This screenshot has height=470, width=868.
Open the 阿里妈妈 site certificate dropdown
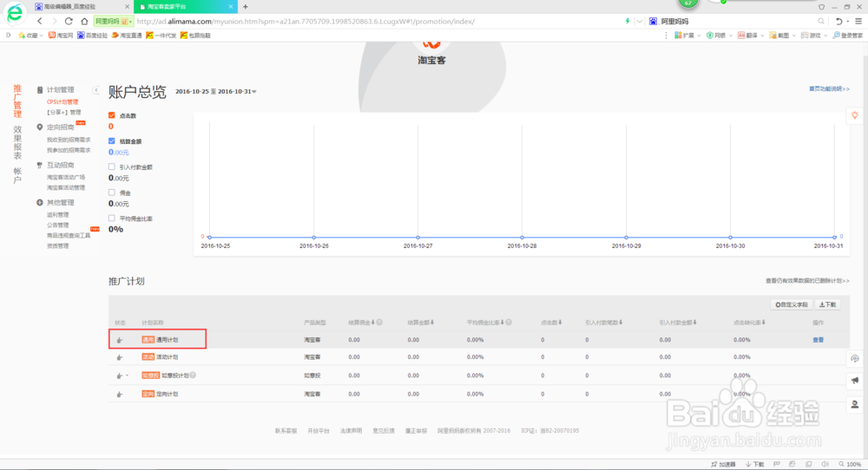(114, 21)
